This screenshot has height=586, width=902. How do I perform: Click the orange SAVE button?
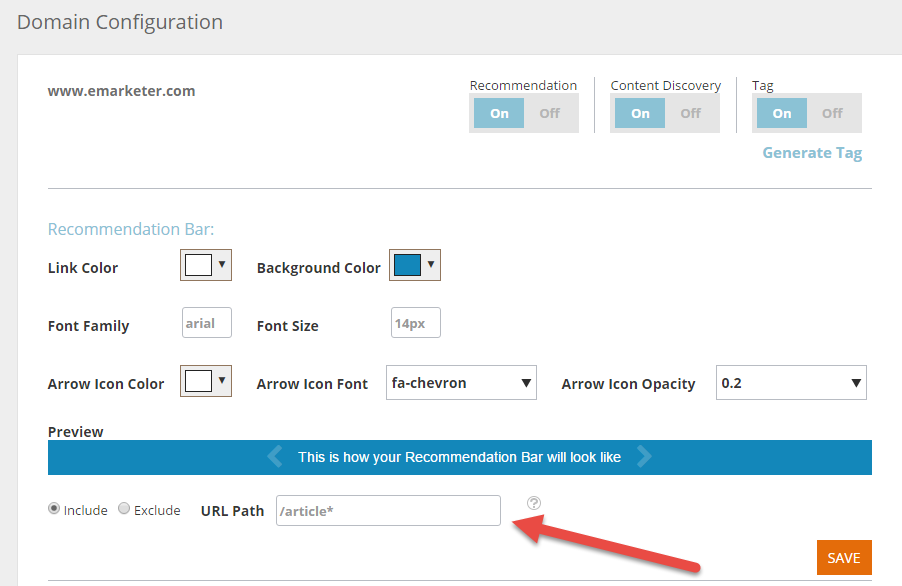pyautogui.click(x=844, y=558)
